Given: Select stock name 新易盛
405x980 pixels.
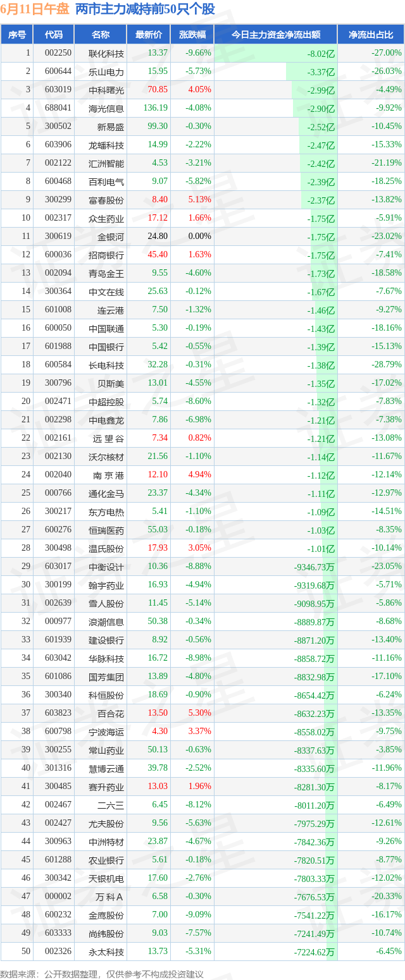Looking at the screenshot, I should coord(111,126).
